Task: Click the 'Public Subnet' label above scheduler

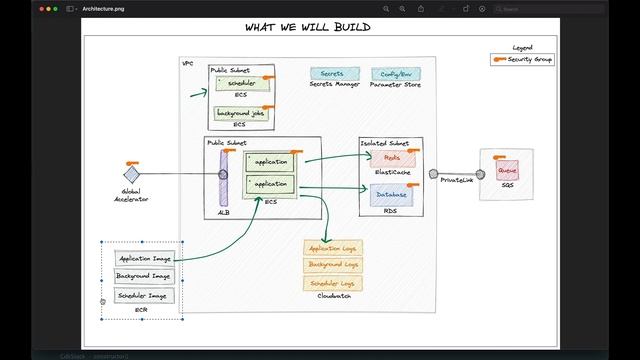Action: (x=230, y=70)
